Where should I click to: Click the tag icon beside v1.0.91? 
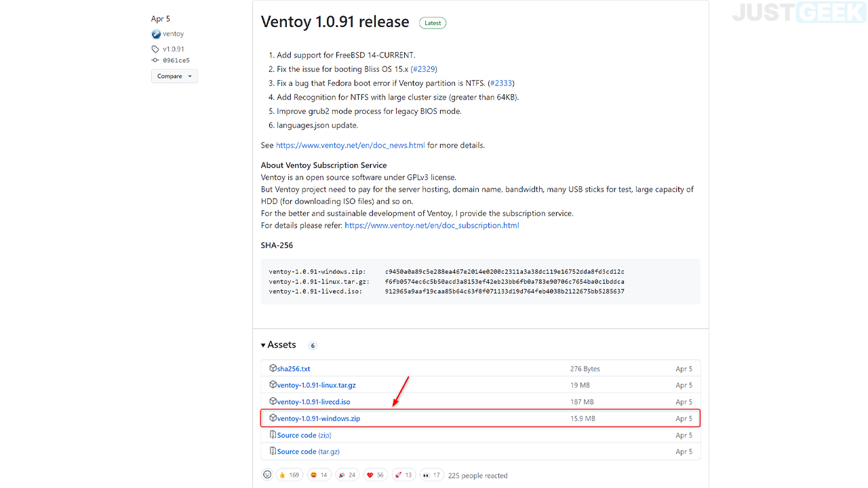point(155,49)
